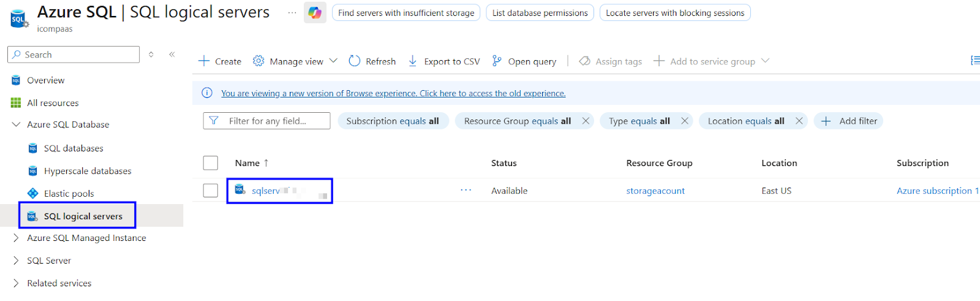
Task: Sort by the Status column header
Action: [x=504, y=163]
